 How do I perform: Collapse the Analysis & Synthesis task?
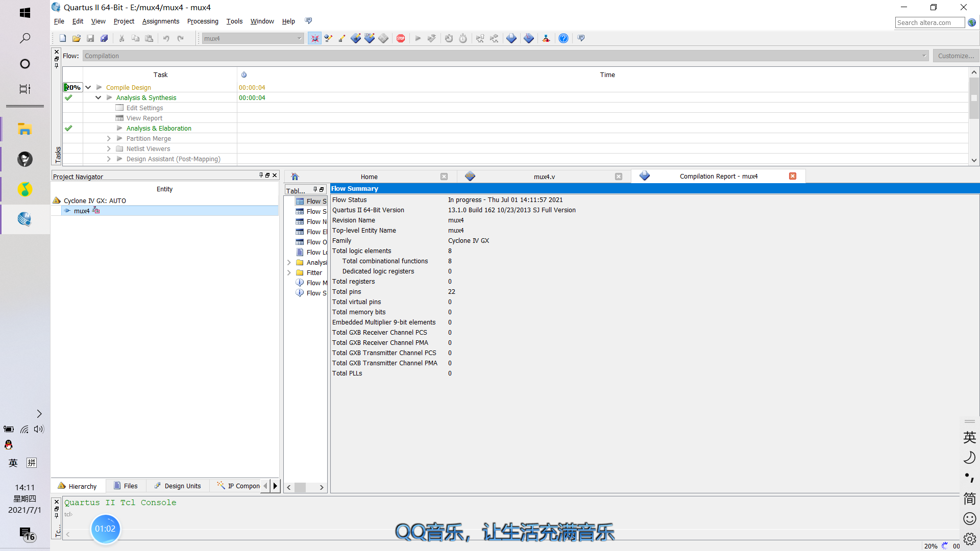(x=98, y=97)
